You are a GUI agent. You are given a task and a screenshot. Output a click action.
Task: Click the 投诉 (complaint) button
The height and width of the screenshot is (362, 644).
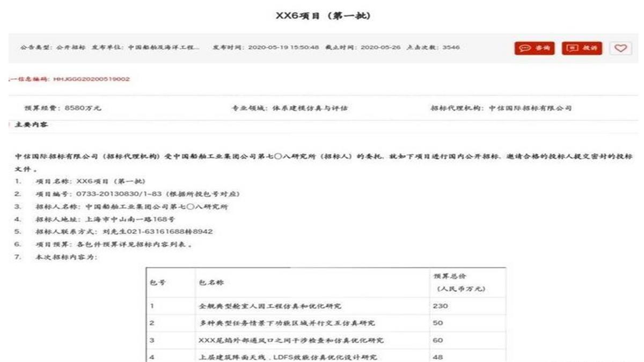582,48
